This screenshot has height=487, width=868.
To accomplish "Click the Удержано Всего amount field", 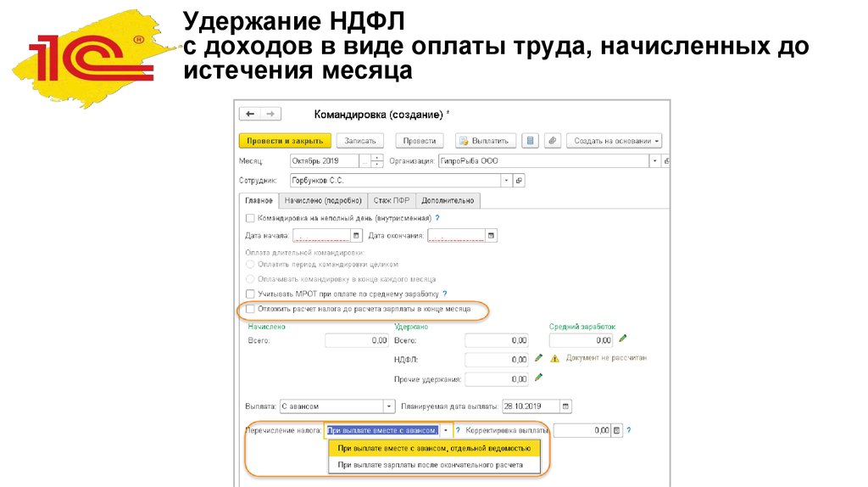I will tap(497, 340).
